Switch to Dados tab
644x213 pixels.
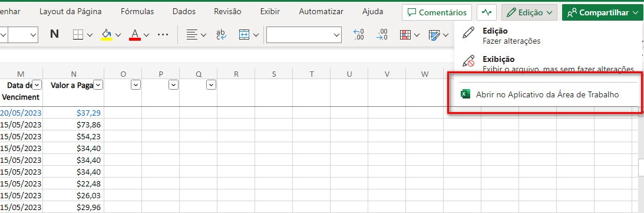184,12
